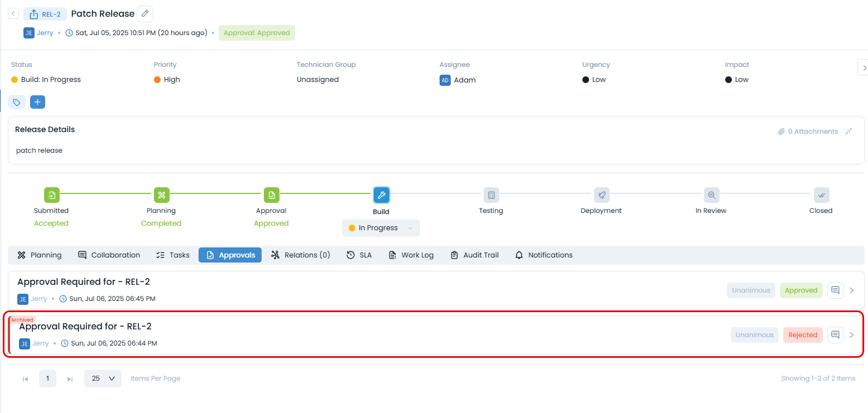The image size is (868, 413).
Task: Click the tag icon below the status fields
Action: coord(17,102)
